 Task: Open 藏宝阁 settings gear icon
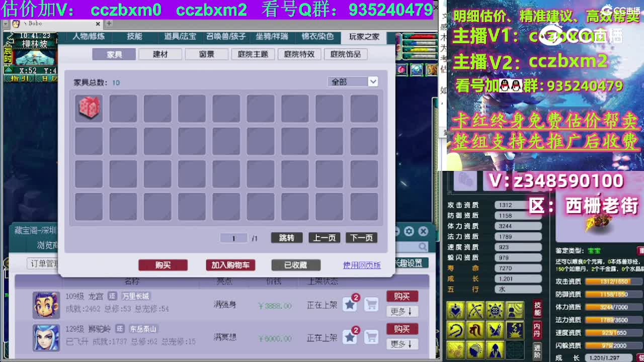click(x=409, y=231)
